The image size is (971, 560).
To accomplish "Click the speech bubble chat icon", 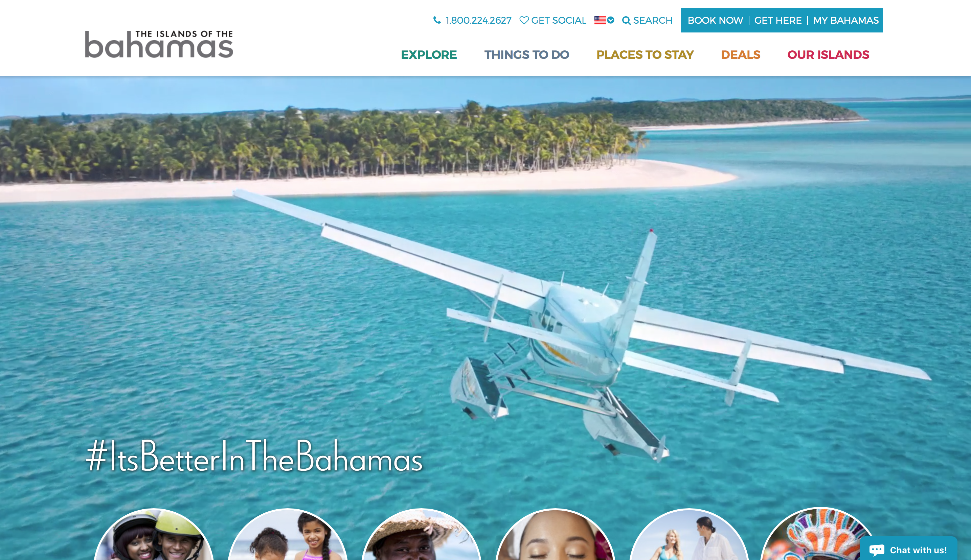I will [x=877, y=550].
